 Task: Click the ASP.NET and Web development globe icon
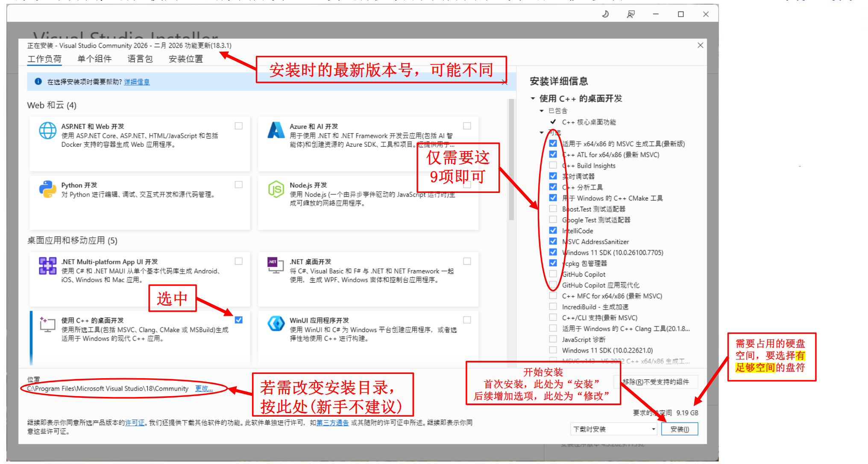tap(47, 131)
